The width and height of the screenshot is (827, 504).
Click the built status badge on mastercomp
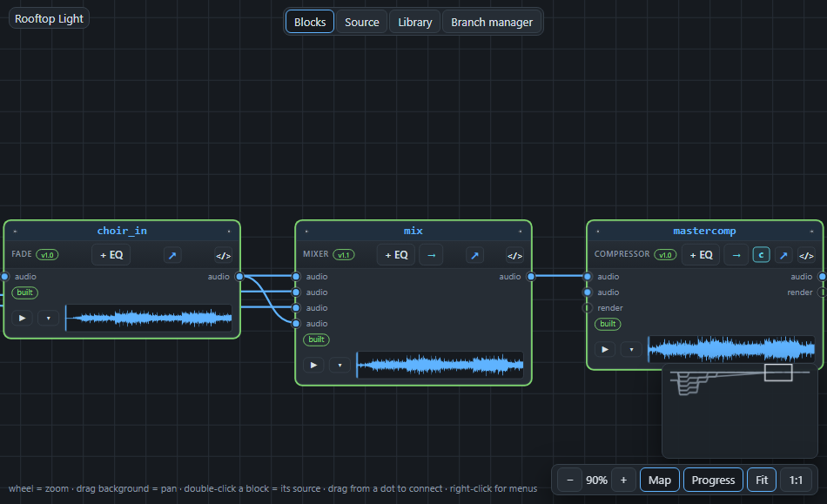pyautogui.click(x=608, y=324)
